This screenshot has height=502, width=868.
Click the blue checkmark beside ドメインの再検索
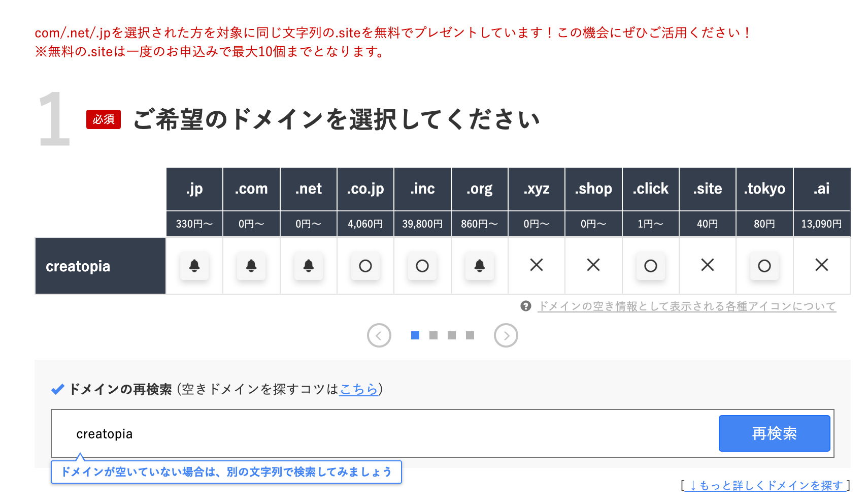tap(57, 390)
